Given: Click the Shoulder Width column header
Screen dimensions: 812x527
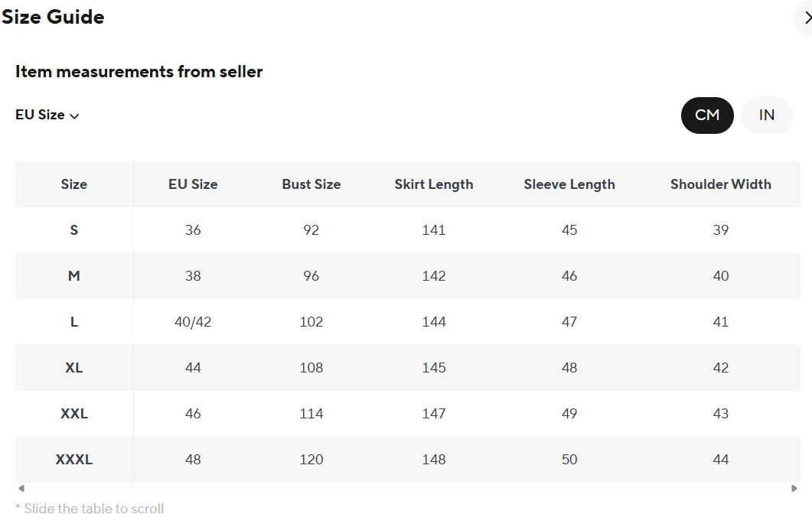Looking at the screenshot, I should [x=721, y=184].
